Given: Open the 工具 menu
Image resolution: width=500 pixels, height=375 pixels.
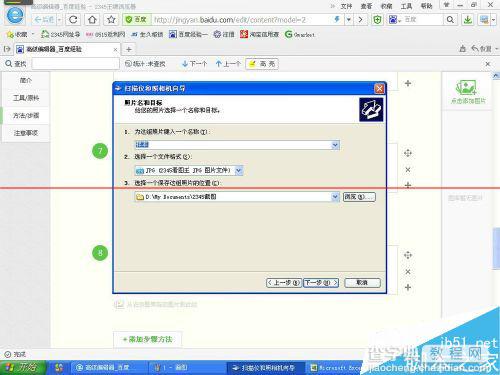Looking at the screenshot, I should point(406,6).
